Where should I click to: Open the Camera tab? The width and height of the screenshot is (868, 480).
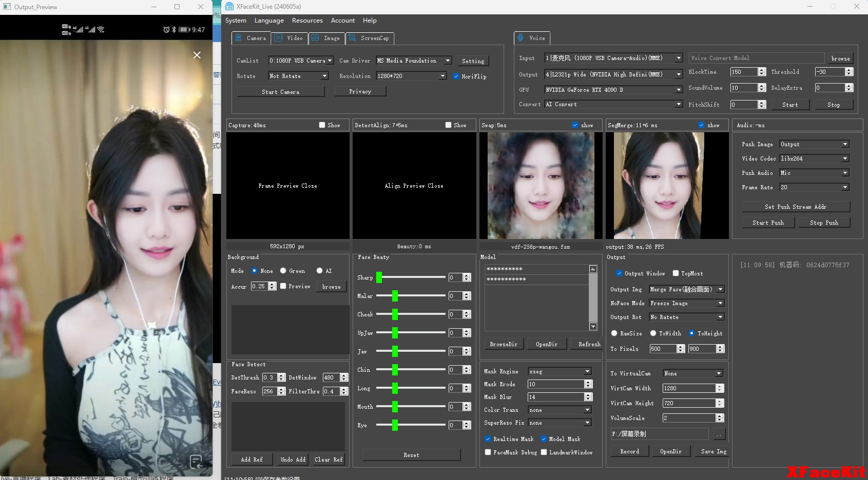click(x=252, y=38)
